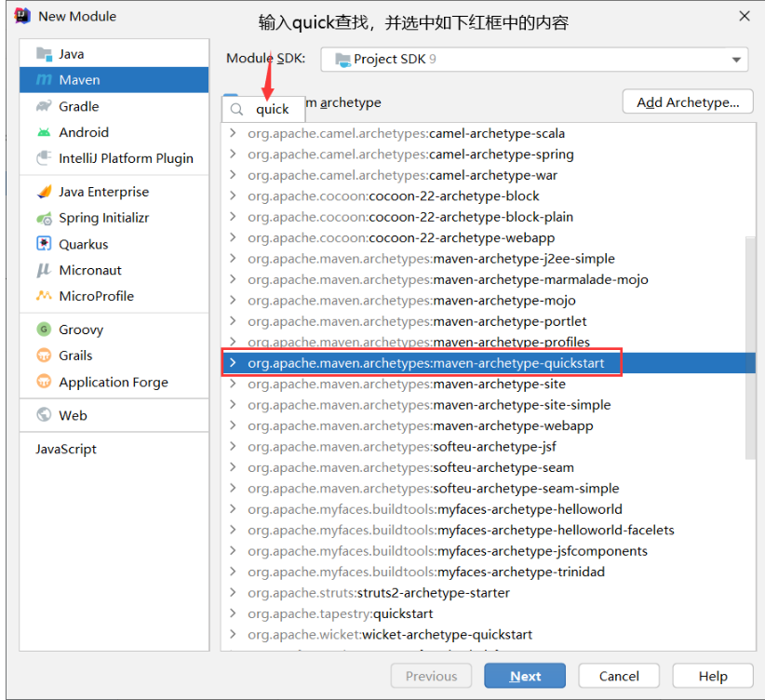Click the Help button

[712, 676]
